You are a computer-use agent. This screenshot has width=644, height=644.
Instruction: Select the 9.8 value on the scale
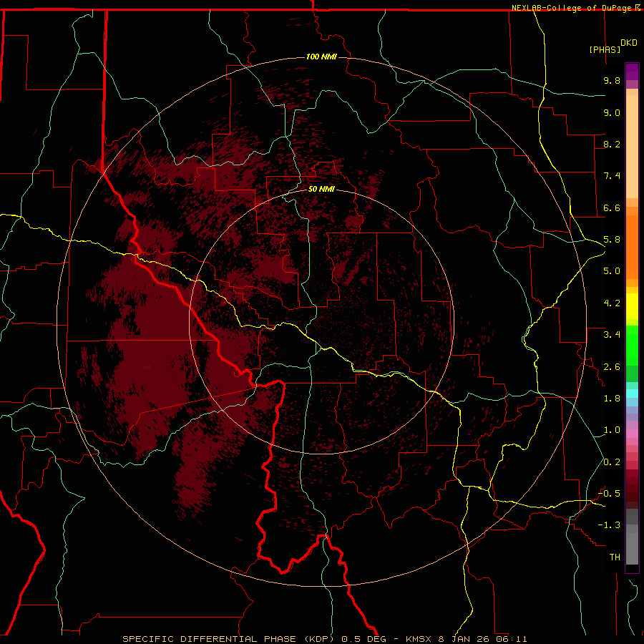click(612, 80)
